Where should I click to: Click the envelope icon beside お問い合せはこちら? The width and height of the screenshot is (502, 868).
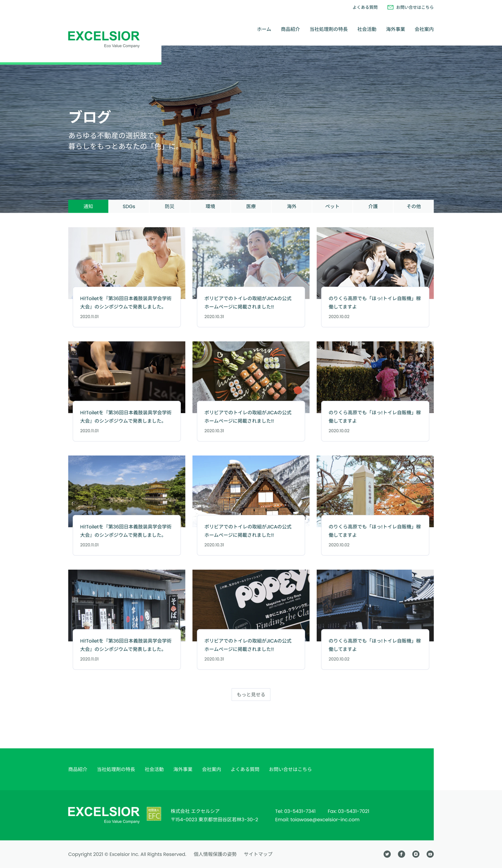click(390, 7)
